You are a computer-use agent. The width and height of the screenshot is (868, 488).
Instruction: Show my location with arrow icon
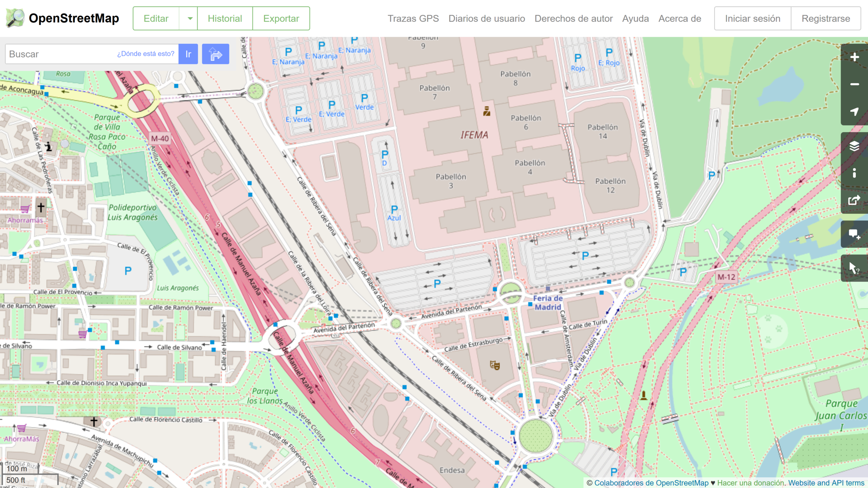coord(854,112)
